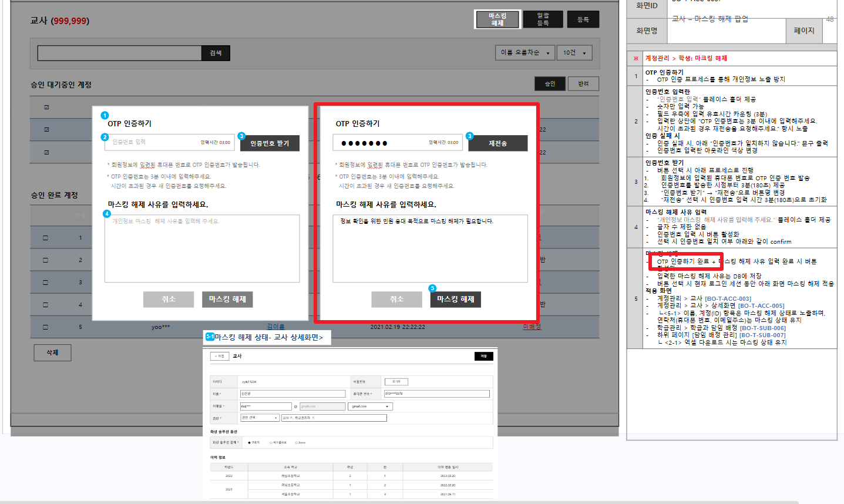Open the 김이름 link in row 5

(275, 327)
